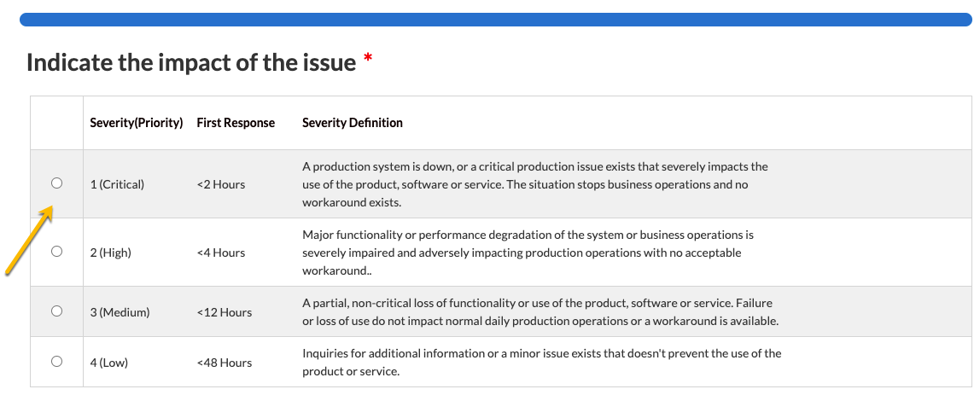The width and height of the screenshot is (980, 395).
Task: Click the "<48 Hours" first response cell
Action: click(x=224, y=363)
